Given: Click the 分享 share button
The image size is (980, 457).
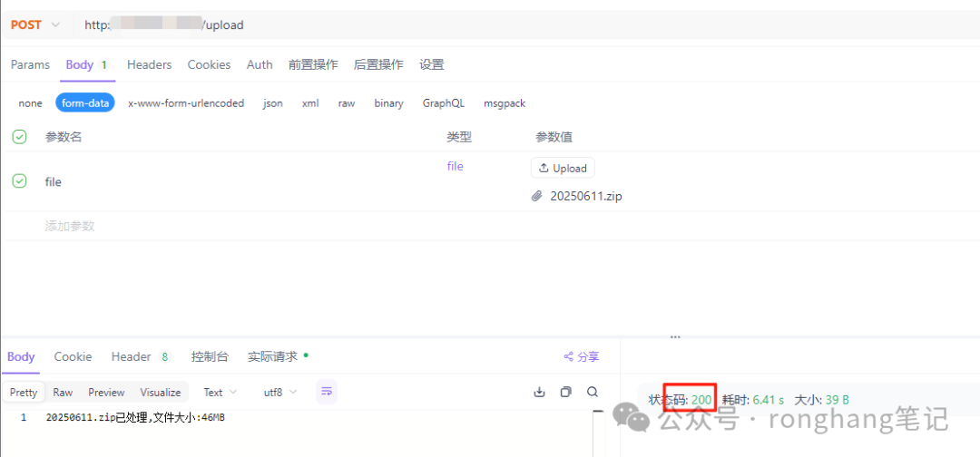Looking at the screenshot, I should click(x=582, y=356).
